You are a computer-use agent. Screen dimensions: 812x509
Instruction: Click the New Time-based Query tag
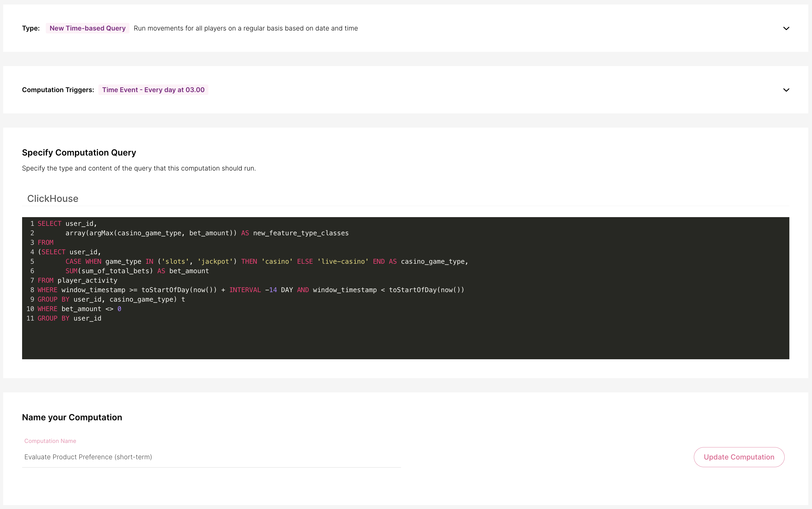tap(88, 28)
